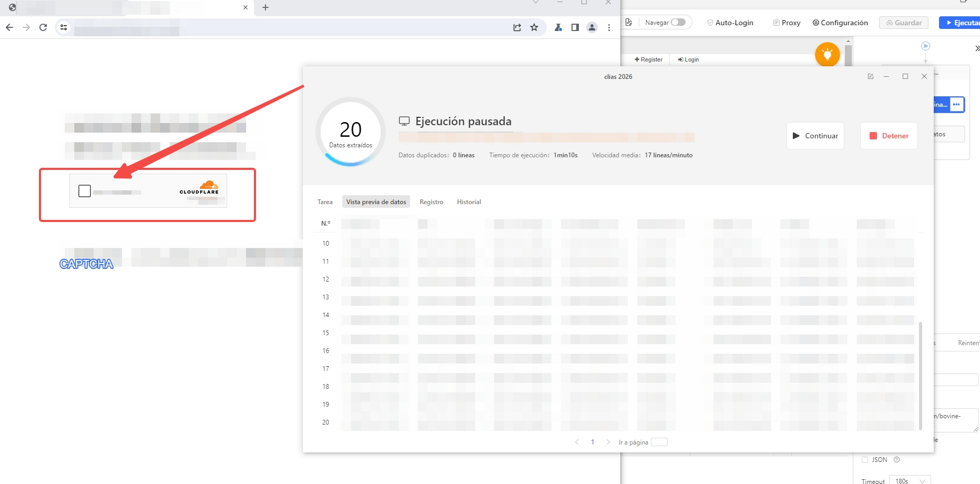Open the Timeout 180s dropdown
Image resolution: width=980 pixels, height=484 pixels.
pos(910,481)
